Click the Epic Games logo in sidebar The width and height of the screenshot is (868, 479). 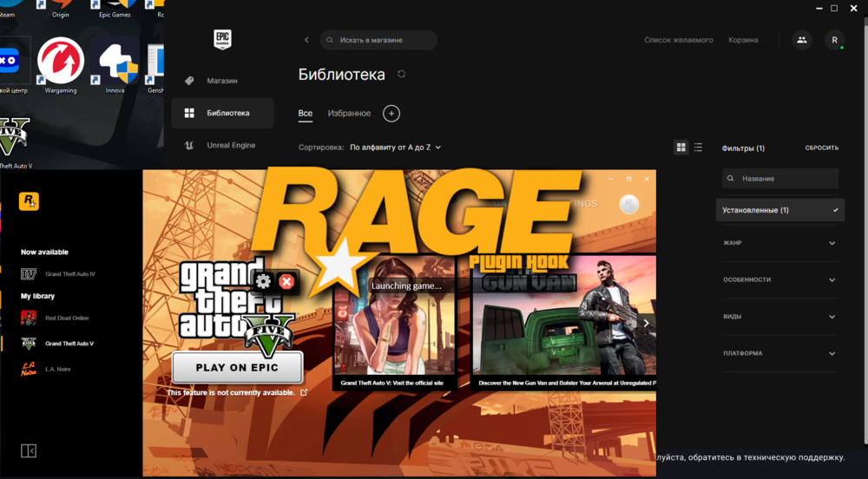(222, 40)
